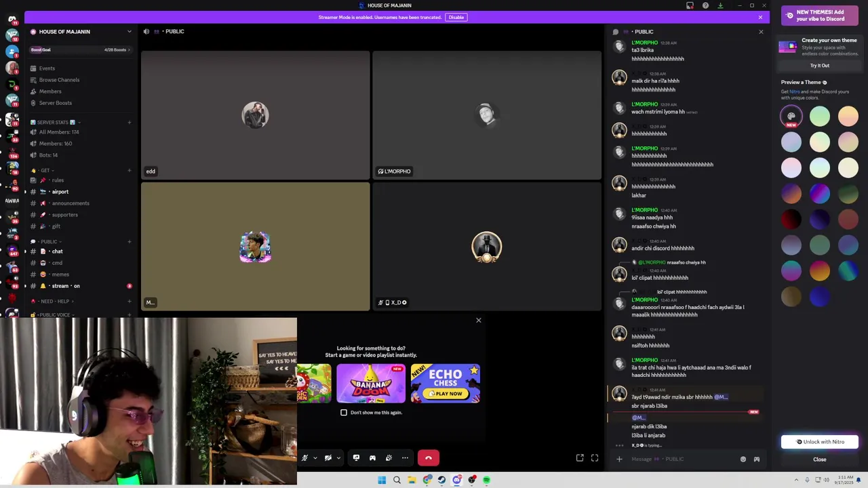The image size is (868, 488).
Task: Open the attachment plus button in chat
Action: point(619,460)
